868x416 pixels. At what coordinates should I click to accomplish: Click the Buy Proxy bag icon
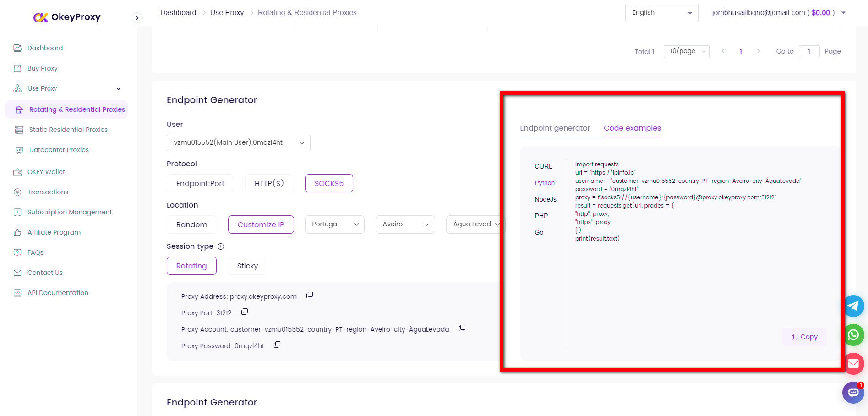(17, 68)
